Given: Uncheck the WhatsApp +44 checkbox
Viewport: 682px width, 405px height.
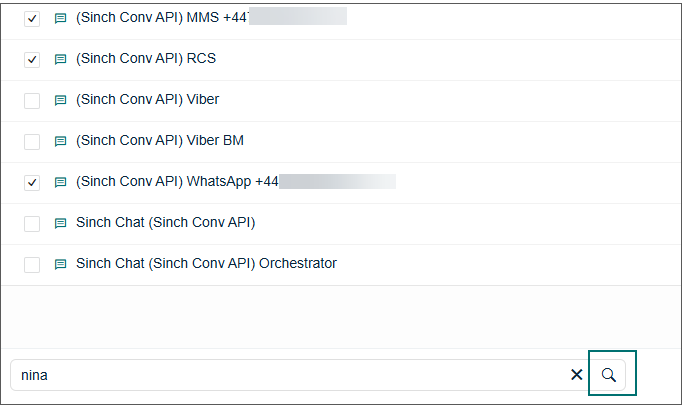Looking at the screenshot, I should pyautogui.click(x=32, y=183).
